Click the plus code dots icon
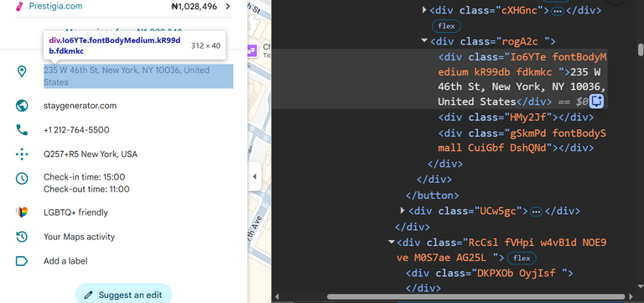Viewport: 644px width, 303px height. click(21, 154)
